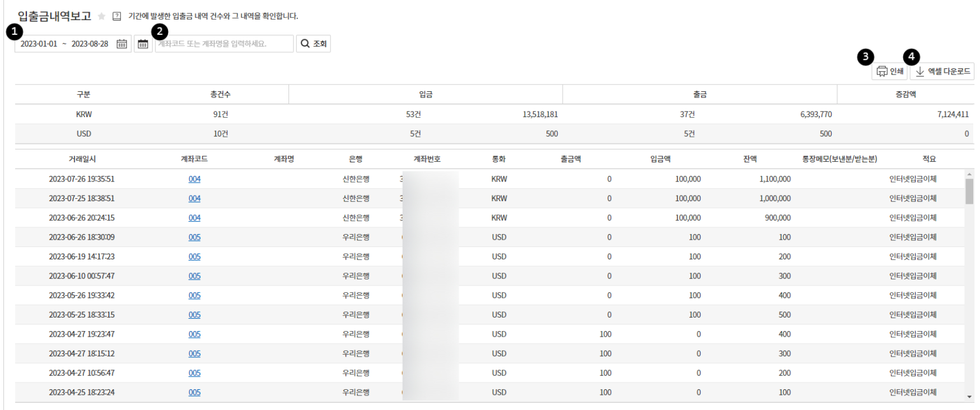
Task: Open account 005 link in 2023-06-26 18:30:09 row
Action: 194,237
